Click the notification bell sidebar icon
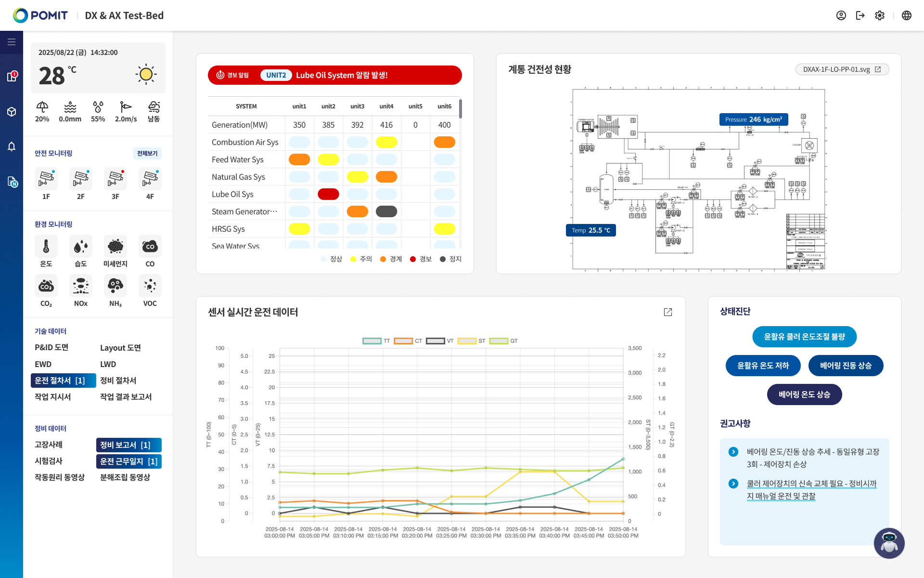The image size is (924, 578). (x=12, y=146)
